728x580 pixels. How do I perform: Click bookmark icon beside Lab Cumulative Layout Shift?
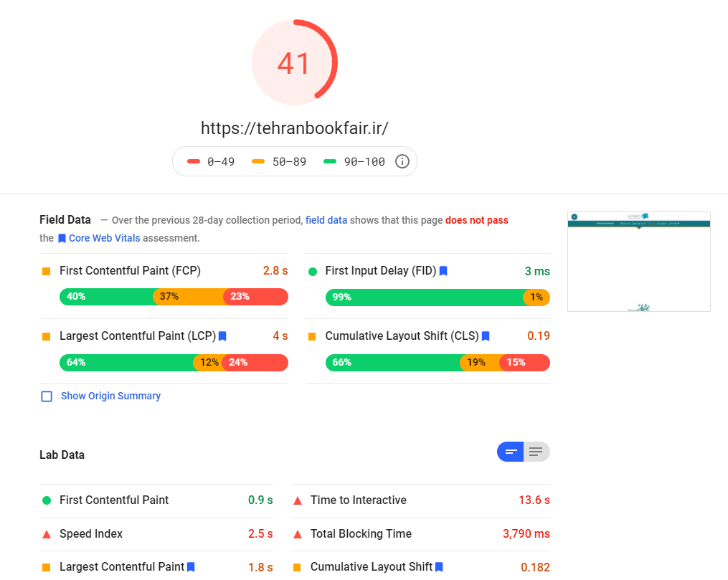[439, 567]
